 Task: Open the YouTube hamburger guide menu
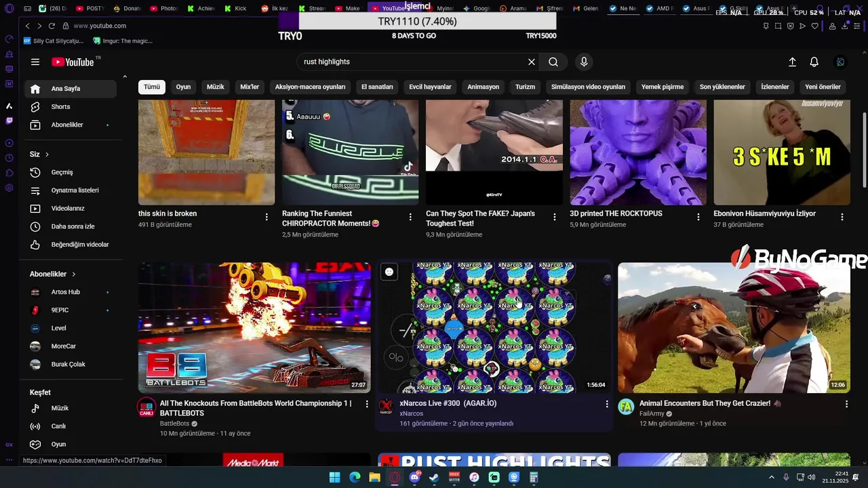[x=35, y=62]
